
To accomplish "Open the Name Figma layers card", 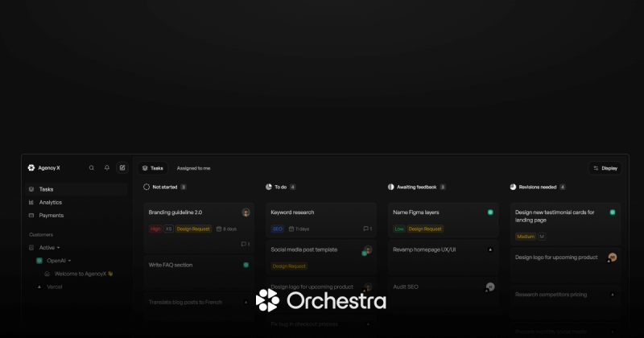I will tap(444, 221).
